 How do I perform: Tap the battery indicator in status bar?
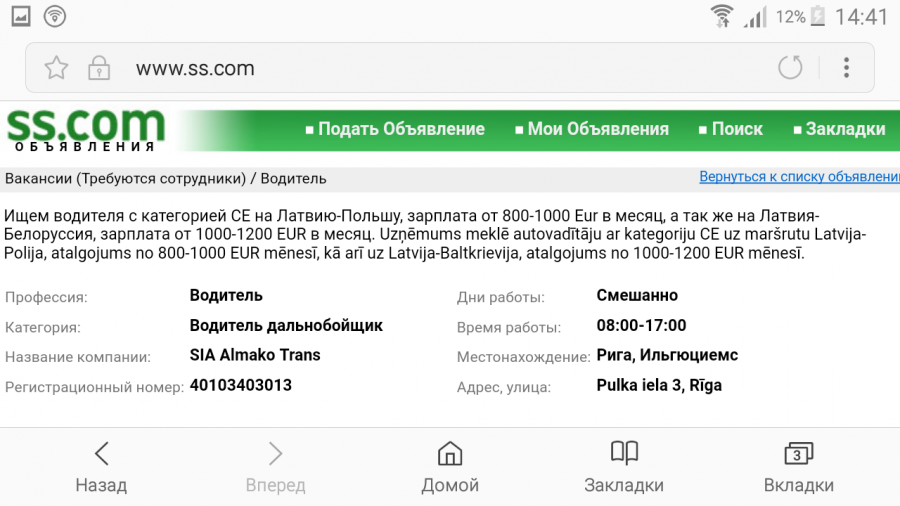818,16
